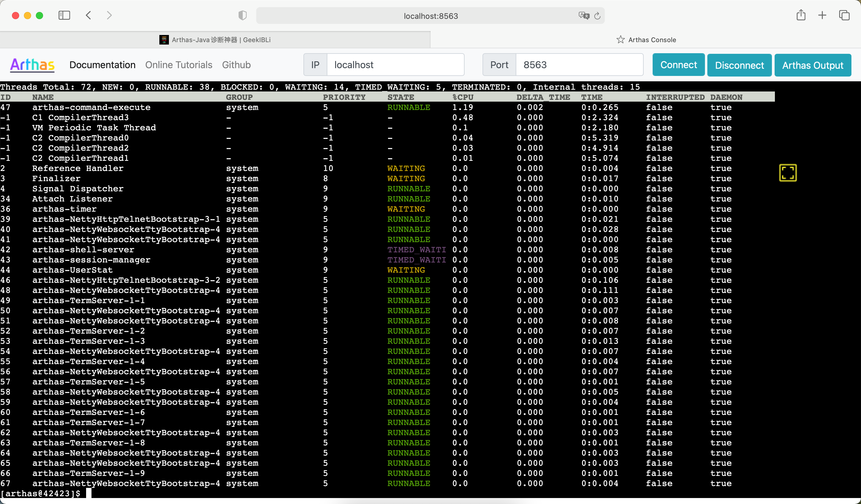Click the arthas-session-manager thread name

91,260
